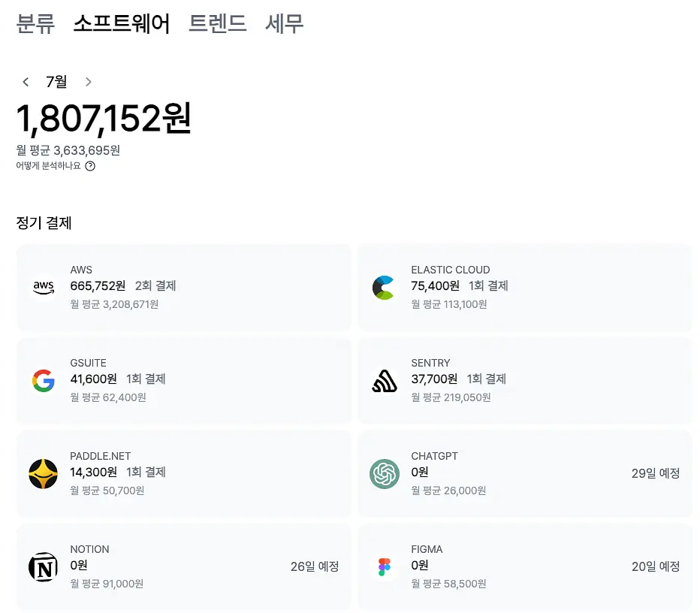
Task: Click the Google GSuite logo icon
Action: 44,381
